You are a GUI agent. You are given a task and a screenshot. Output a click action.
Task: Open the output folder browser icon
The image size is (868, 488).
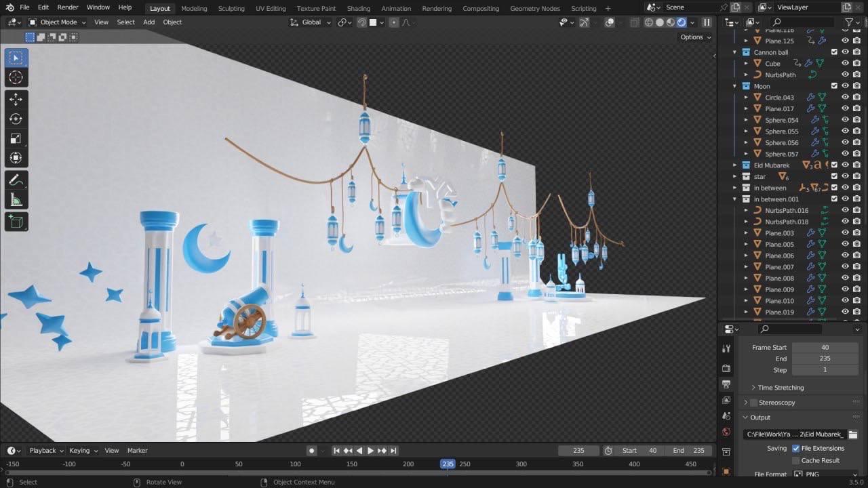pos(853,434)
